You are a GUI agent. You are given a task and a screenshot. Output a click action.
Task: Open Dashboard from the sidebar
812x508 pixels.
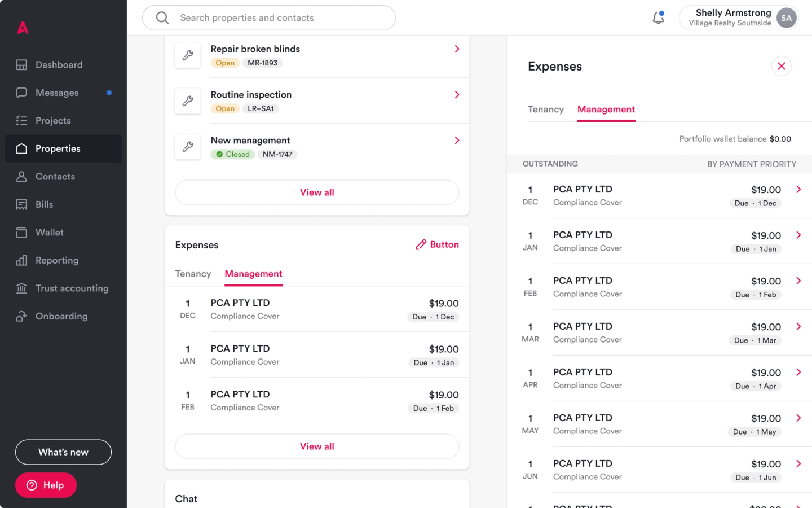point(59,65)
